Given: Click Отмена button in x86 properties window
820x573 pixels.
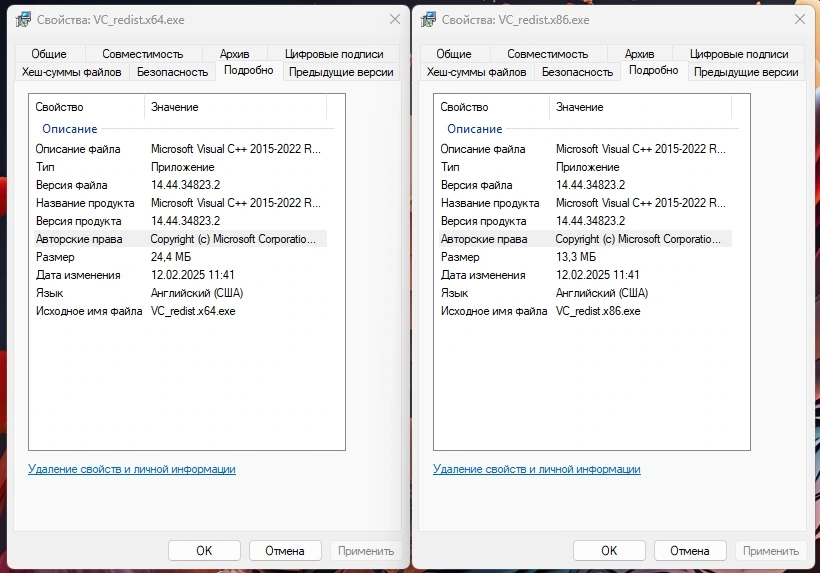Looking at the screenshot, I should (690, 551).
